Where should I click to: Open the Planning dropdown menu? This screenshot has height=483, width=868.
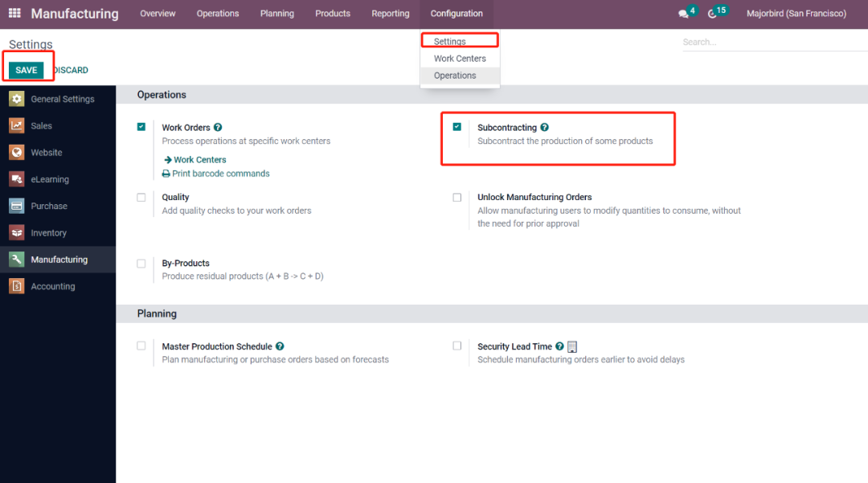[x=276, y=14]
